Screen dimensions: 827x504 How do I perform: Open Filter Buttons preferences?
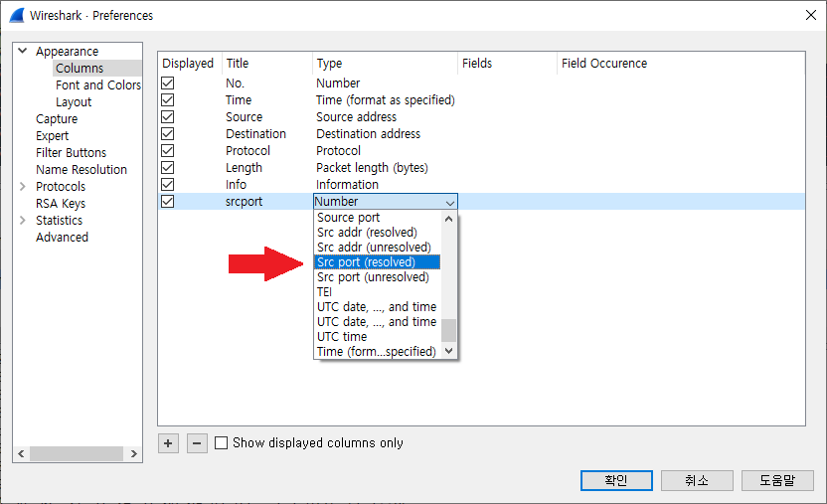[x=71, y=152]
